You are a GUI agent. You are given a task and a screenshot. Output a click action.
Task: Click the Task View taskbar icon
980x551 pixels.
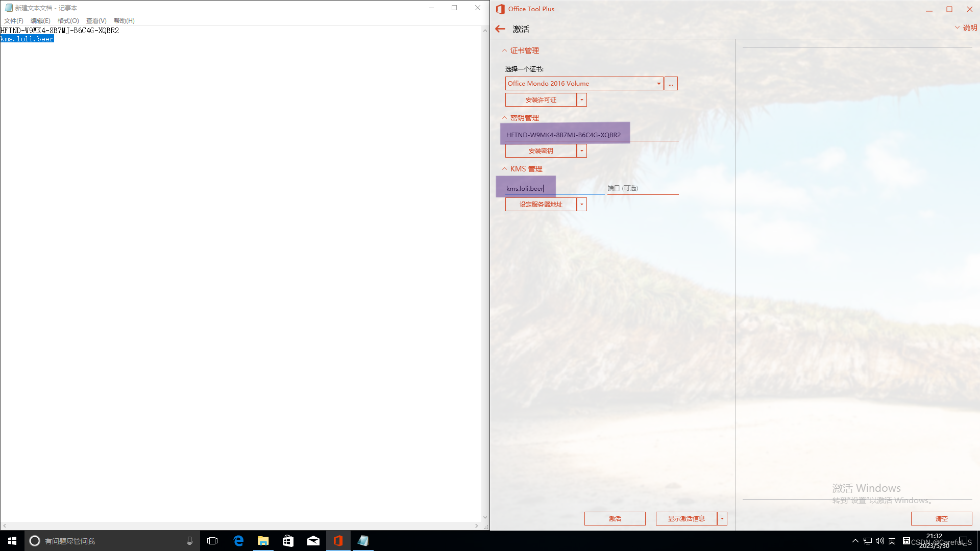[212, 541]
